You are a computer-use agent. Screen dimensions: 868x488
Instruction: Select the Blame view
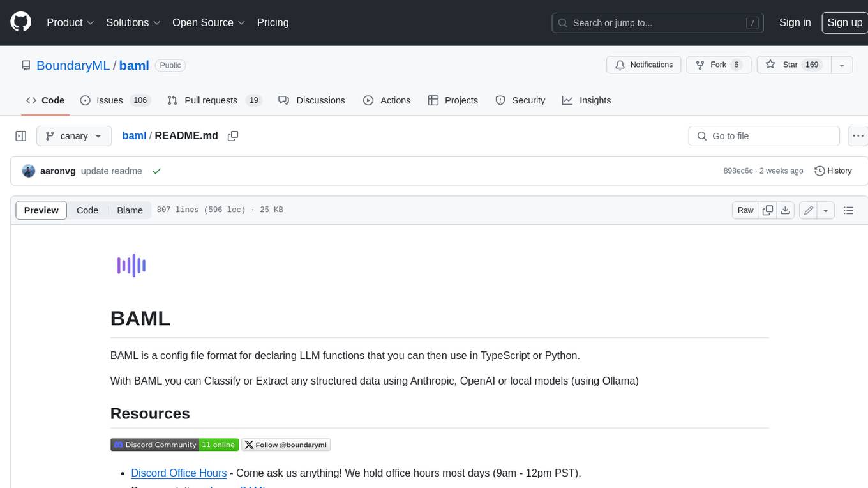130,210
